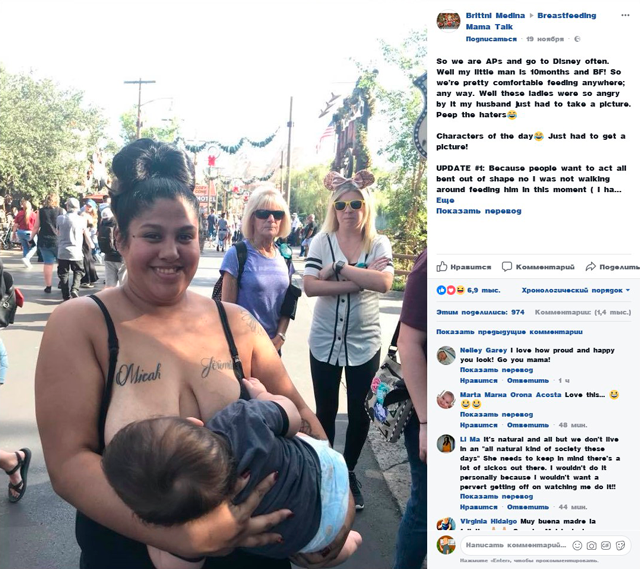The width and height of the screenshot is (640, 569).
Task: Open the Breastfeeding Mama Talk group link
Action: pyautogui.click(x=531, y=21)
